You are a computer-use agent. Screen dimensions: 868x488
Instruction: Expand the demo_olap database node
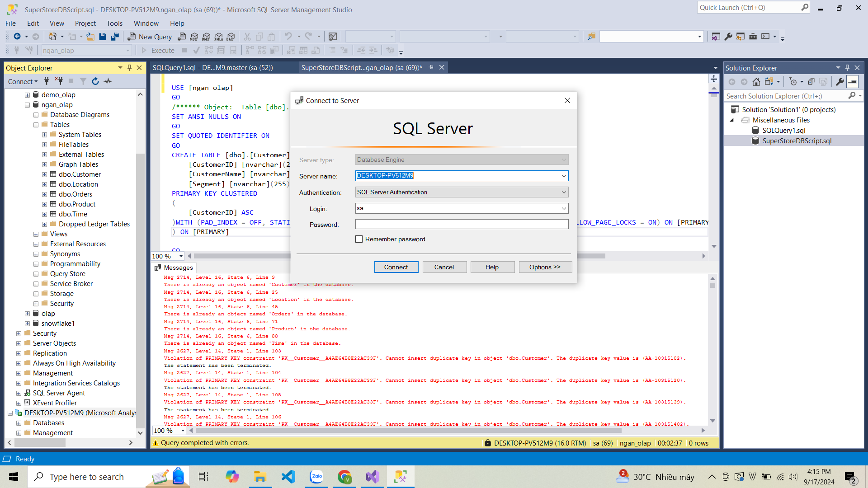pyautogui.click(x=27, y=95)
